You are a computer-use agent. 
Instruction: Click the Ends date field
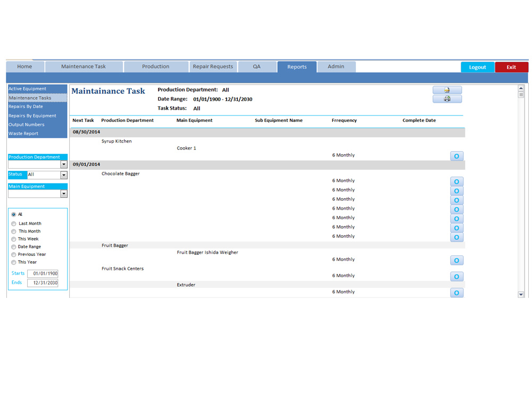(43, 282)
